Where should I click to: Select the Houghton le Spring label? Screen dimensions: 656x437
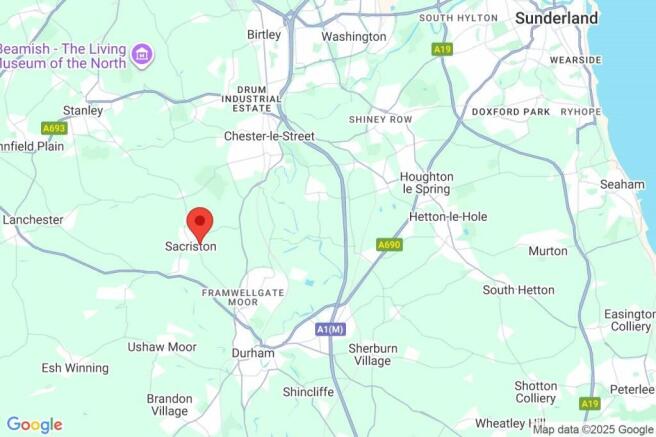(x=426, y=183)
